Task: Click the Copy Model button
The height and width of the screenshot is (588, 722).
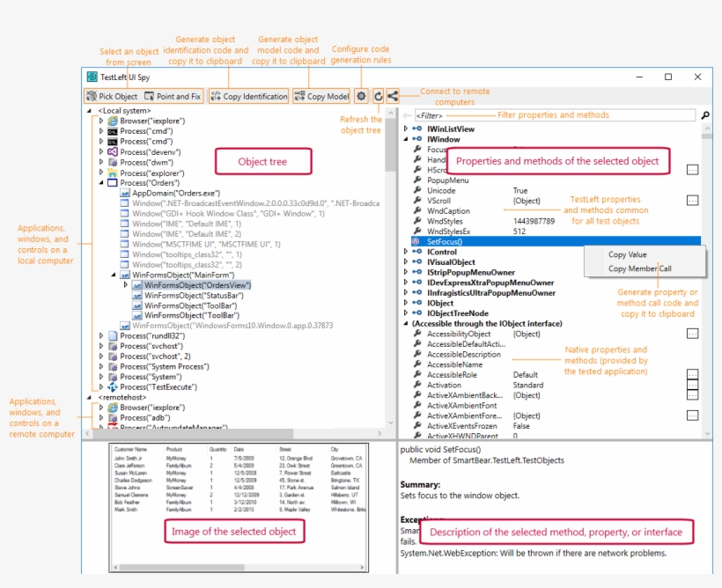Action: point(321,96)
